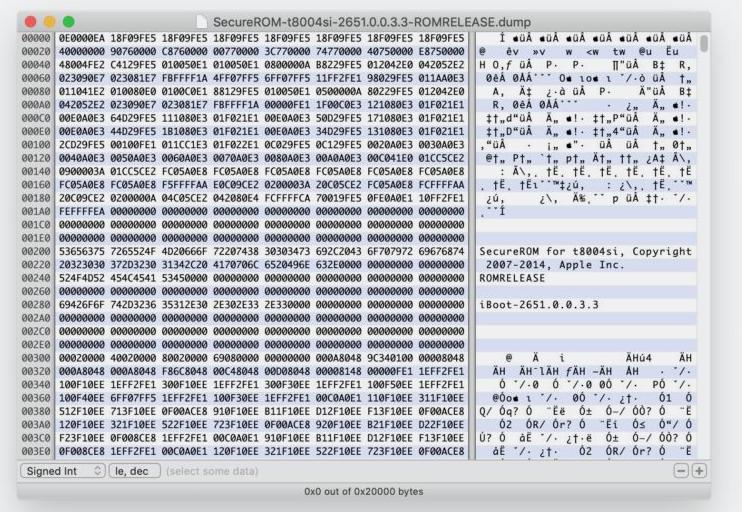The height and width of the screenshot is (512, 742).
Task: Remove data inspector row with minus button
Action: click(x=681, y=471)
